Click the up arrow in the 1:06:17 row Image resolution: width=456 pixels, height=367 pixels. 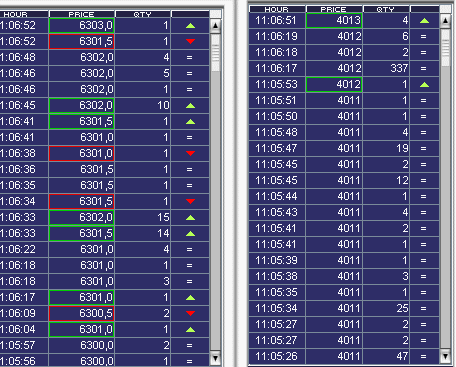pos(190,298)
